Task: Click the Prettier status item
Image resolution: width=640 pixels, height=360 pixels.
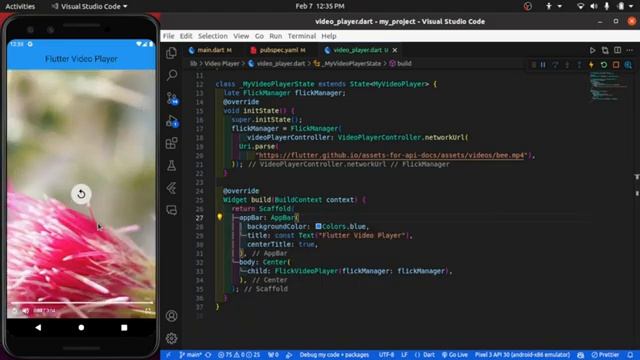Action: 605,355
